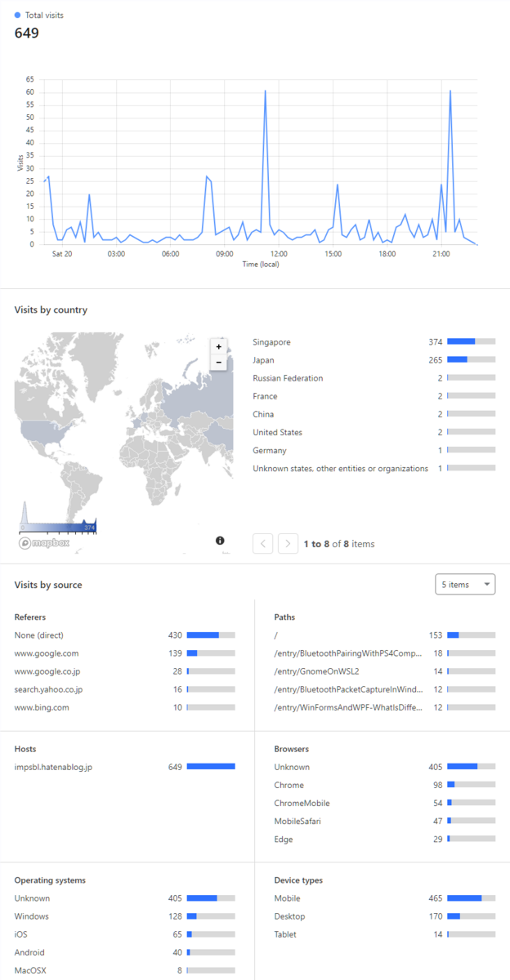Image resolution: width=510 pixels, height=980 pixels.
Task: Select United States row
Action: 374,433
